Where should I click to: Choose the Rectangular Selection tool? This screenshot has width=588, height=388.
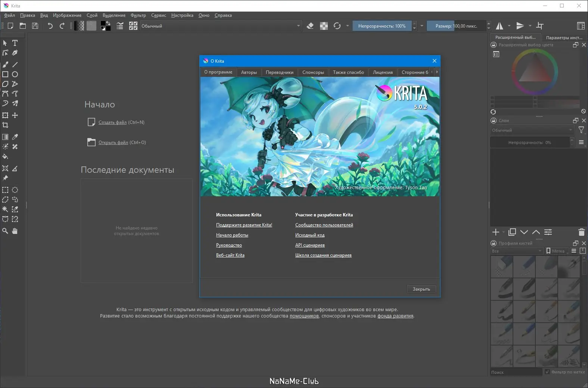[x=5, y=190]
